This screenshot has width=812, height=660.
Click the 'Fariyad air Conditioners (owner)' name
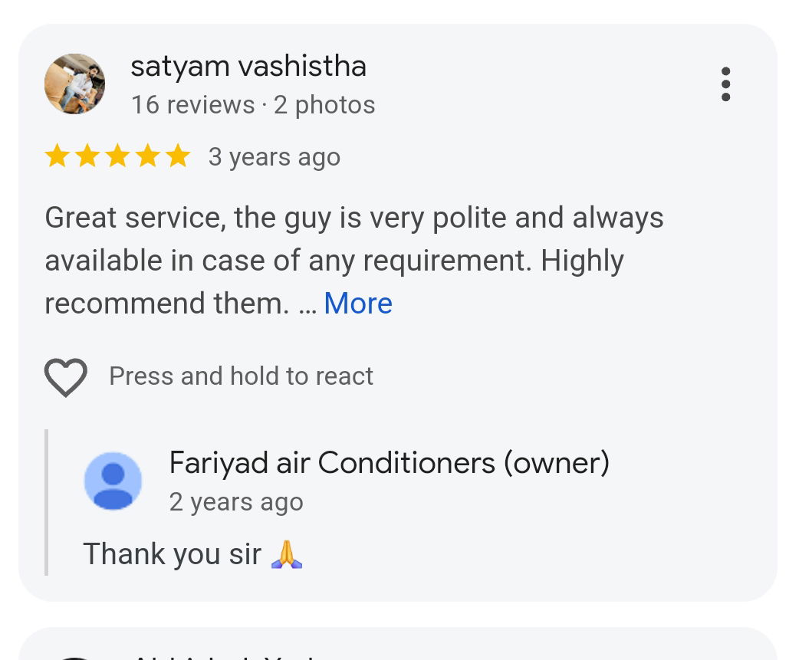[390, 463]
